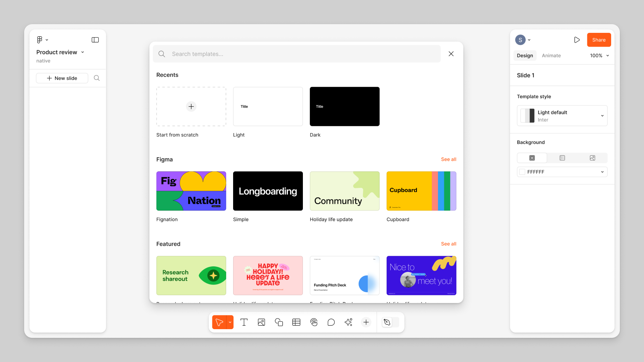Expand the Background color dropdown
The width and height of the screenshot is (644, 362).
(602, 172)
